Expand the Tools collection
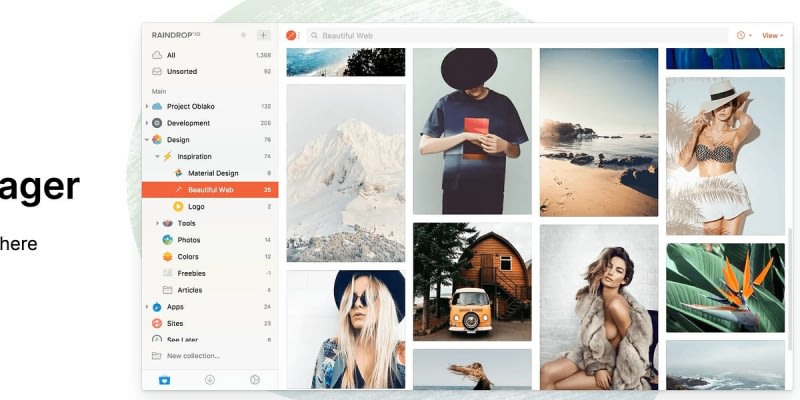 click(x=157, y=223)
